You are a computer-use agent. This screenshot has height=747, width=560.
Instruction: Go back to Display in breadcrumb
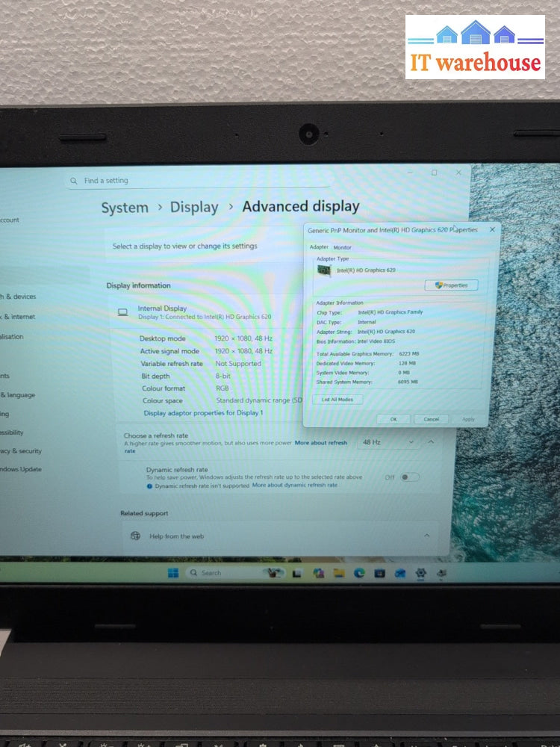pos(194,207)
